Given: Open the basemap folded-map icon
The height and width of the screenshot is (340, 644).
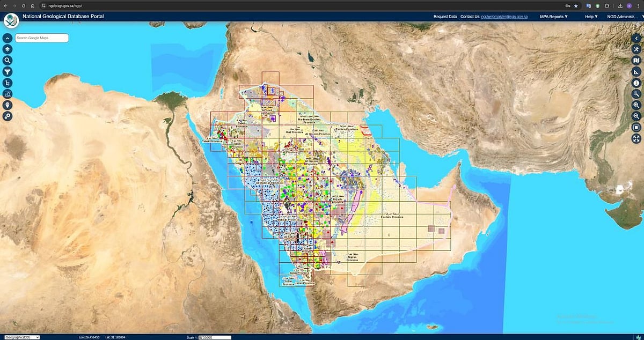Looking at the screenshot, I should point(636,61).
